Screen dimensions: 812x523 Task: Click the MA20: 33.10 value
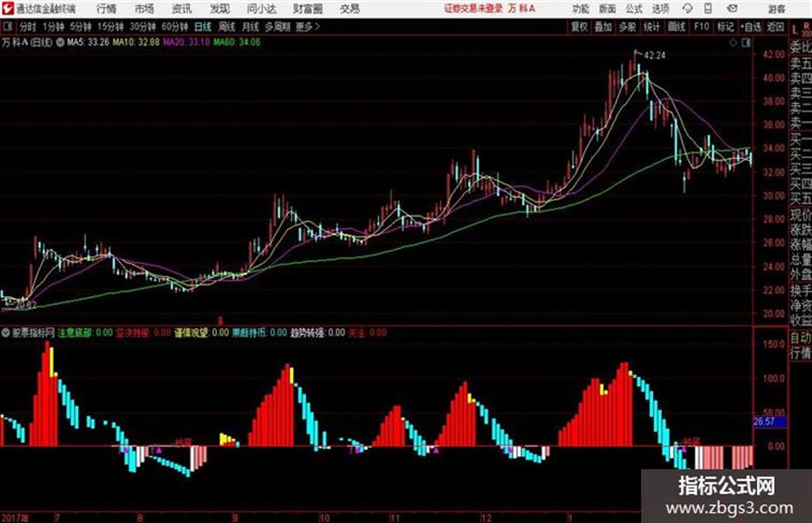186,42
